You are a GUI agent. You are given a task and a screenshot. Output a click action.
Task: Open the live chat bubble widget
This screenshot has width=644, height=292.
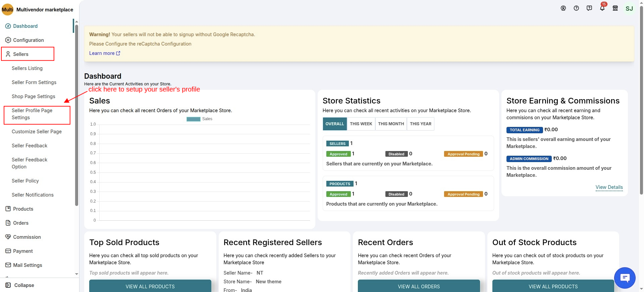click(625, 278)
